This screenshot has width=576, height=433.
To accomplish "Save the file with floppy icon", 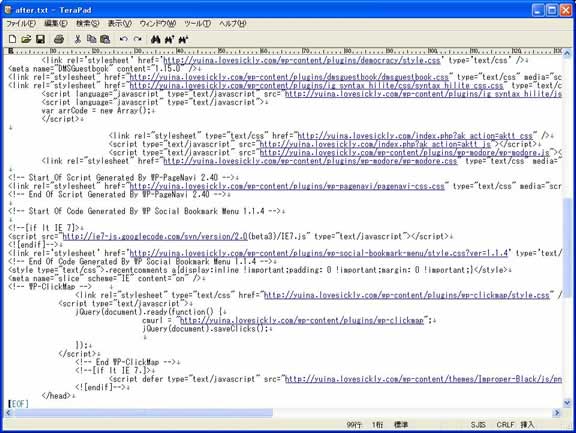I will point(40,39).
